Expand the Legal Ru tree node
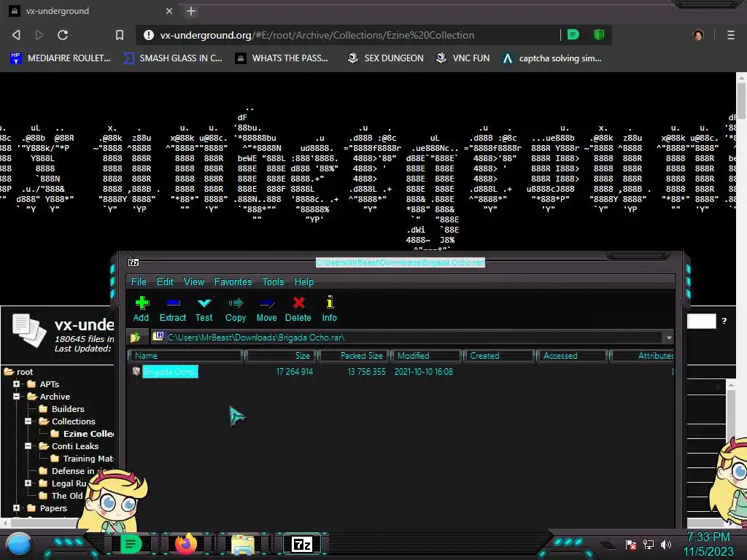This screenshot has height=560, width=747. point(28,483)
